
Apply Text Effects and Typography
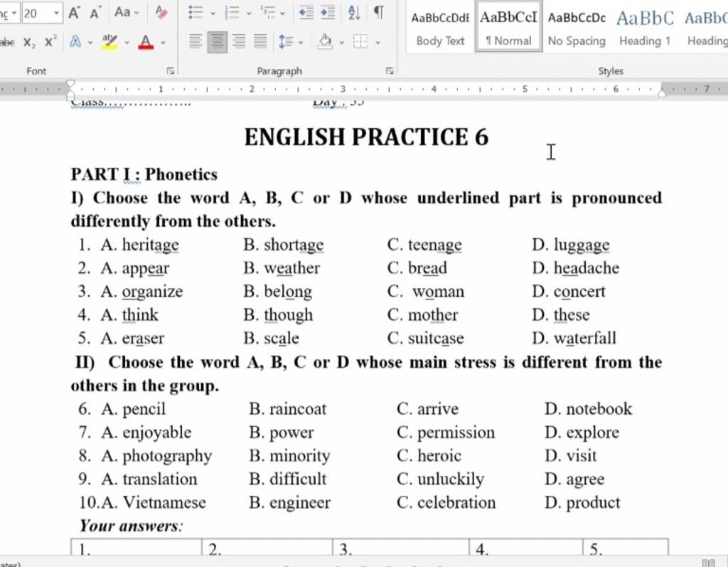pos(75,42)
